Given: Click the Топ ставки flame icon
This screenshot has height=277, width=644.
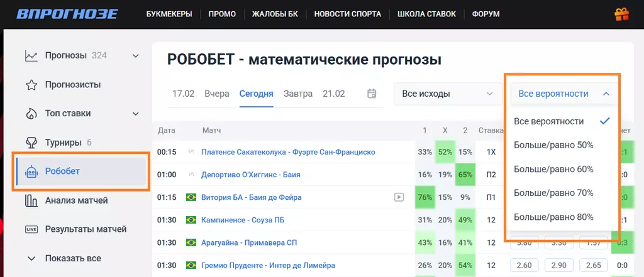Looking at the screenshot, I should tap(31, 114).
